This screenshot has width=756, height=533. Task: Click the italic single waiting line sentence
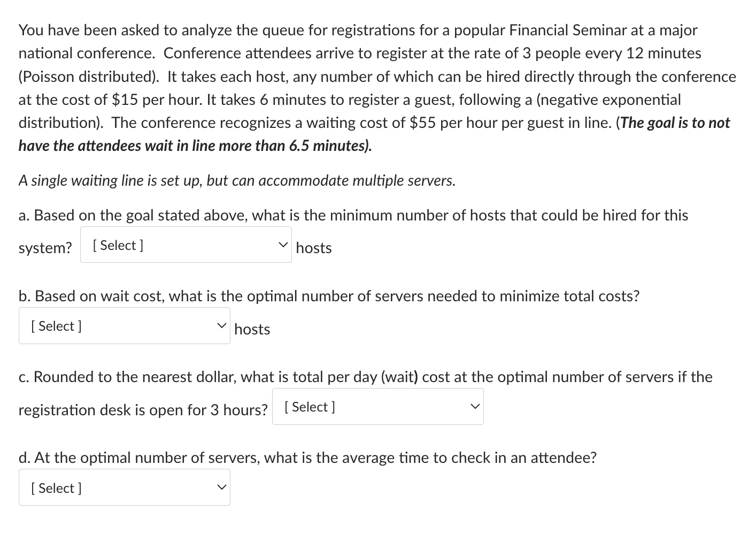tap(236, 180)
